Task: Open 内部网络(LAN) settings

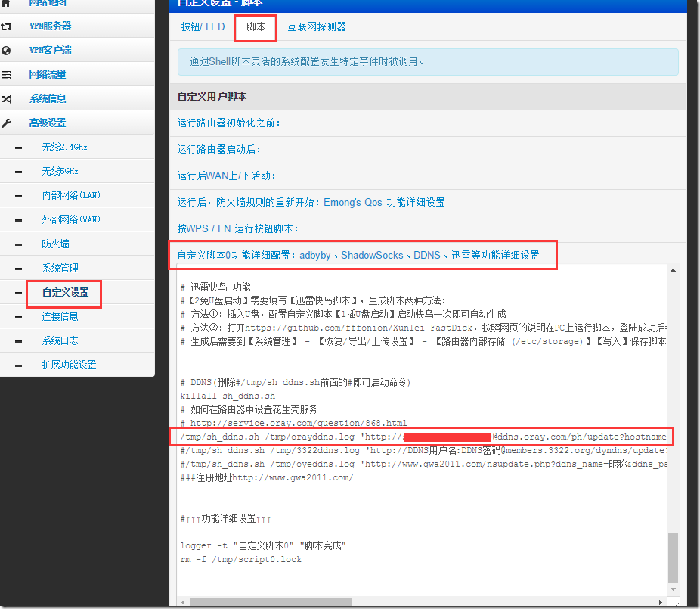Action: click(71, 195)
